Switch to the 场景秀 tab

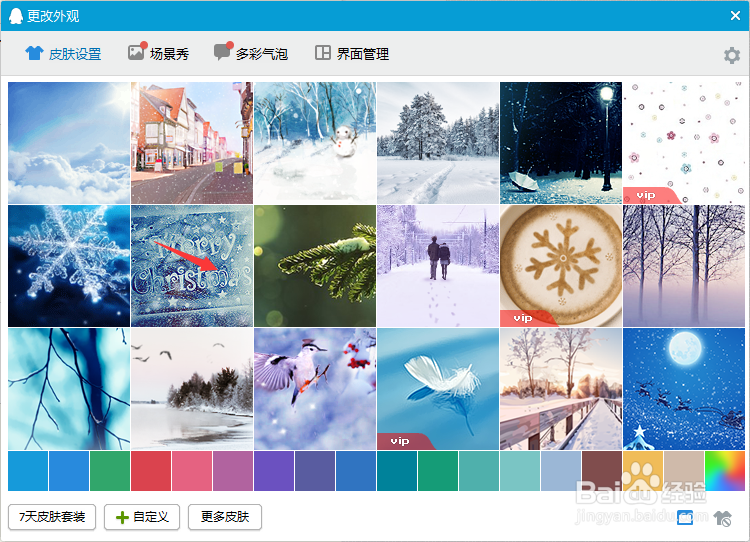point(158,54)
